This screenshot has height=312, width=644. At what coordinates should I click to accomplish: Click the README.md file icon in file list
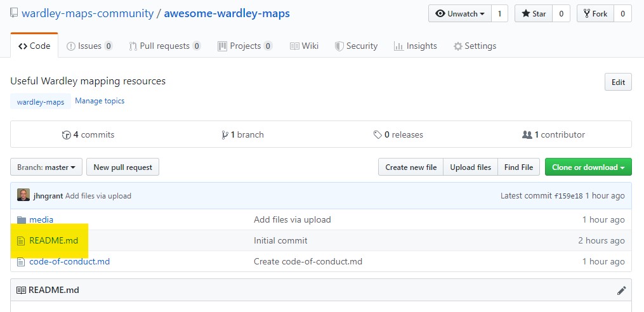pos(21,241)
